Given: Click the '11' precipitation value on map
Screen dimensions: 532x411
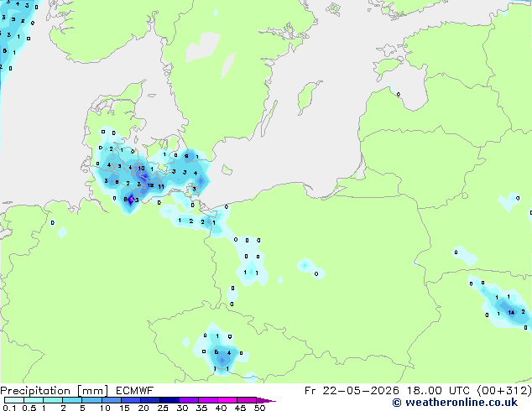Looking at the screenshot, I should pyautogui.click(x=161, y=186).
